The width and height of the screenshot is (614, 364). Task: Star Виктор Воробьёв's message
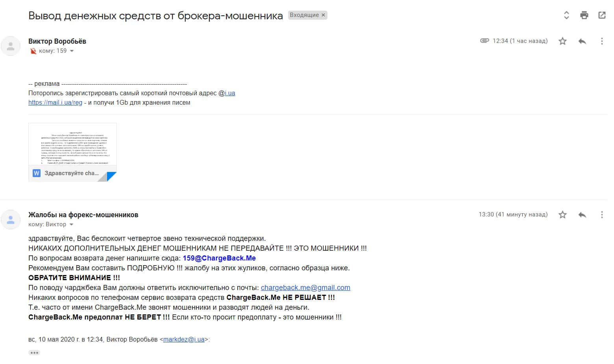pos(562,41)
